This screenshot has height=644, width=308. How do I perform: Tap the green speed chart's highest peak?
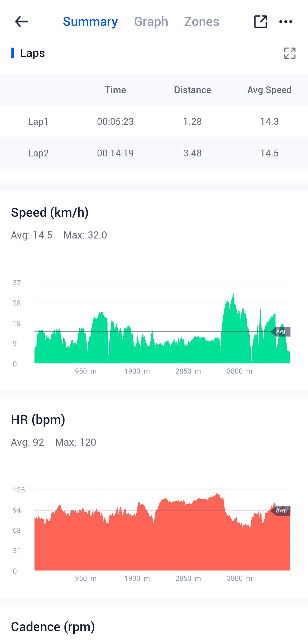(233, 296)
